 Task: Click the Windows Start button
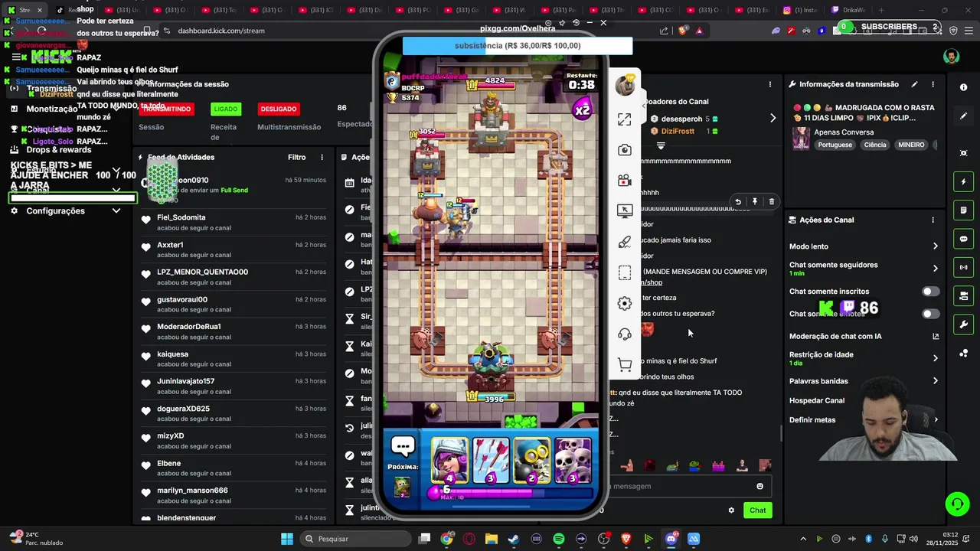tap(287, 539)
